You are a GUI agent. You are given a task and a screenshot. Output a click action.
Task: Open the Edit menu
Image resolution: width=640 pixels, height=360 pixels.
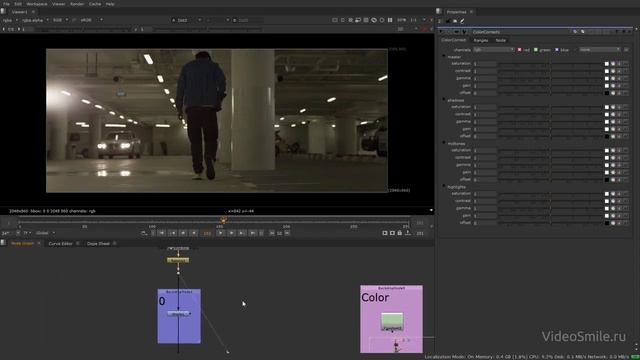coord(18,4)
